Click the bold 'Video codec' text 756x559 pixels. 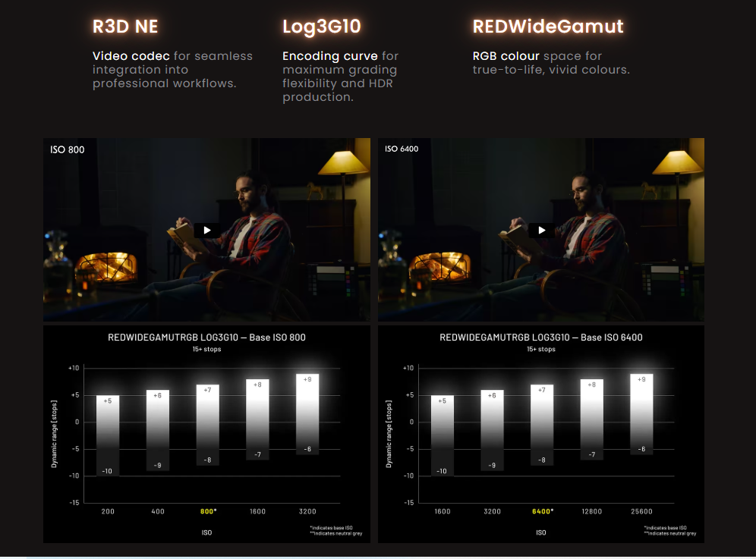click(x=131, y=56)
